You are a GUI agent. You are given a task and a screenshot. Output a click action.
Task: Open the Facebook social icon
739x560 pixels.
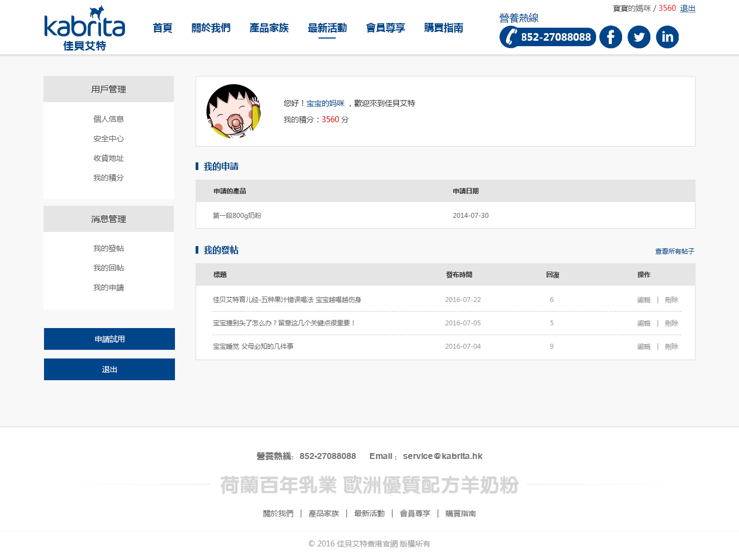pyautogui.click(x=611, y=37)
